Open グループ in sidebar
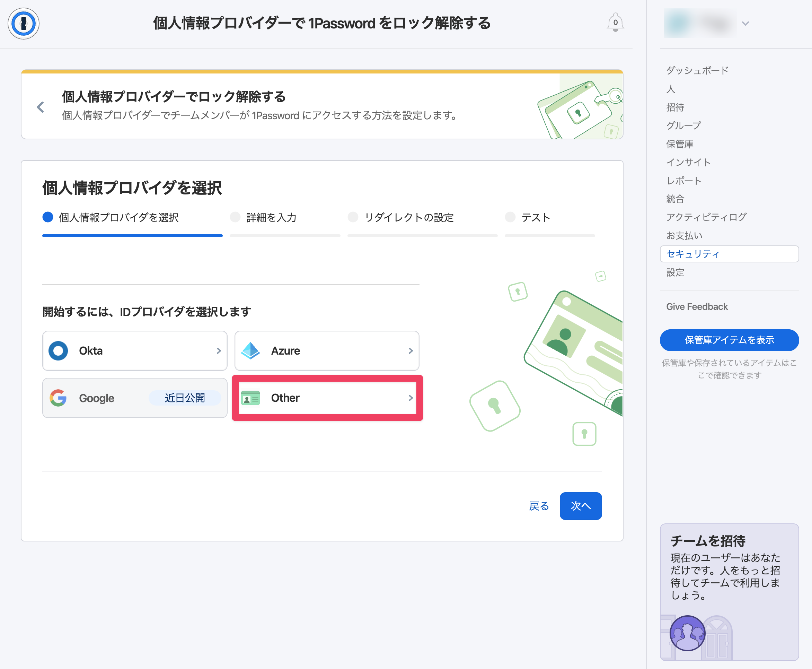Viewport: 812px width, 669px height. [x=683, y=125]
